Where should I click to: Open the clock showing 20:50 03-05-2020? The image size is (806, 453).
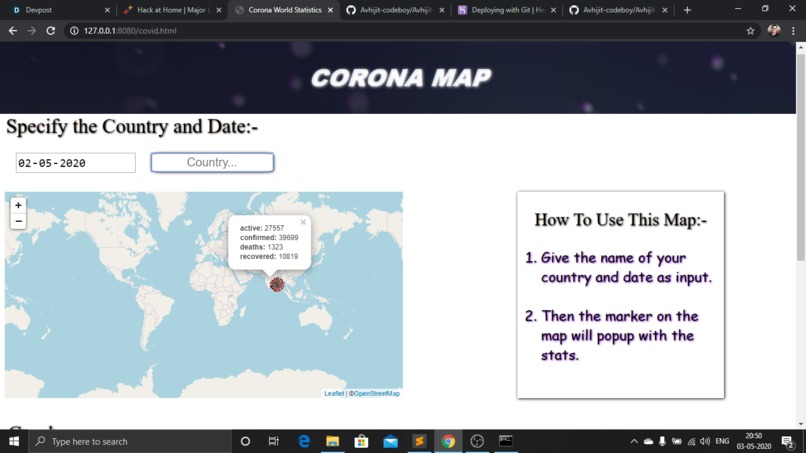(754, 441)
